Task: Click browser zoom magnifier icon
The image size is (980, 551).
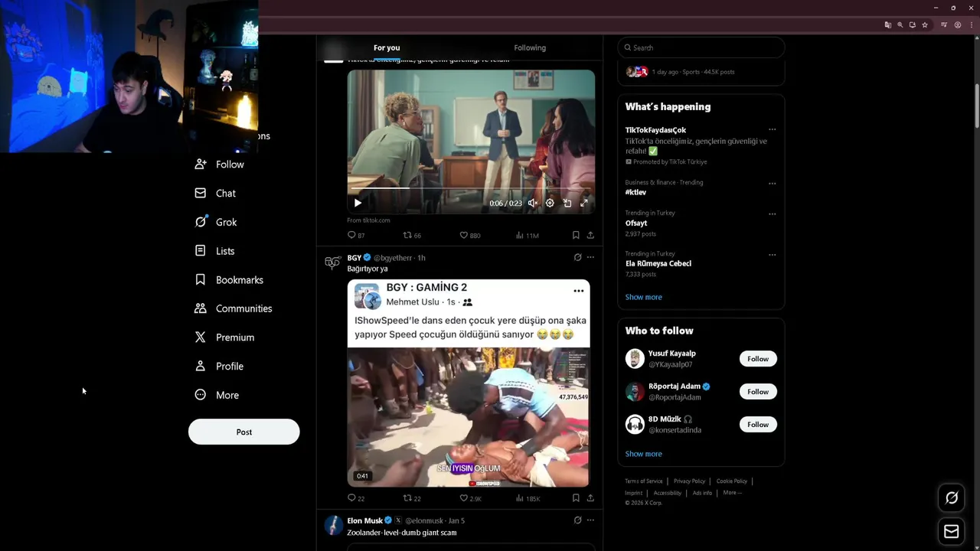Action: [900, 24]
